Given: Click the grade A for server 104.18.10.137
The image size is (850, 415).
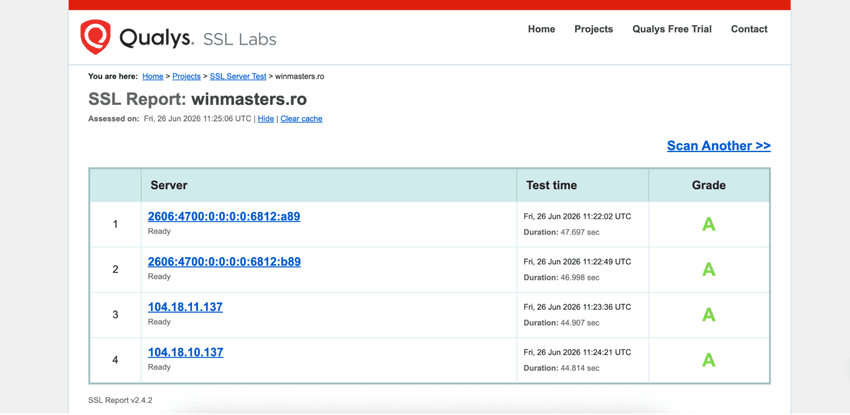Looking at the screenshot, I should tap(709, 360).
